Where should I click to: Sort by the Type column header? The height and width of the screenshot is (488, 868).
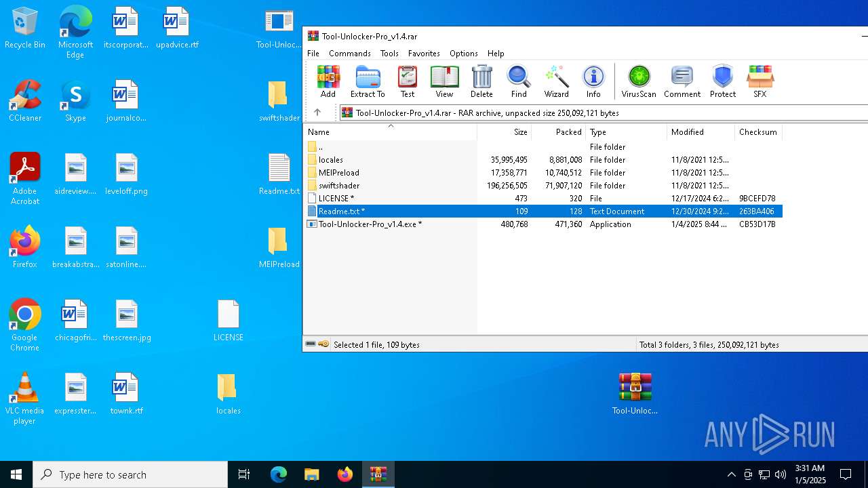(626, 132)
